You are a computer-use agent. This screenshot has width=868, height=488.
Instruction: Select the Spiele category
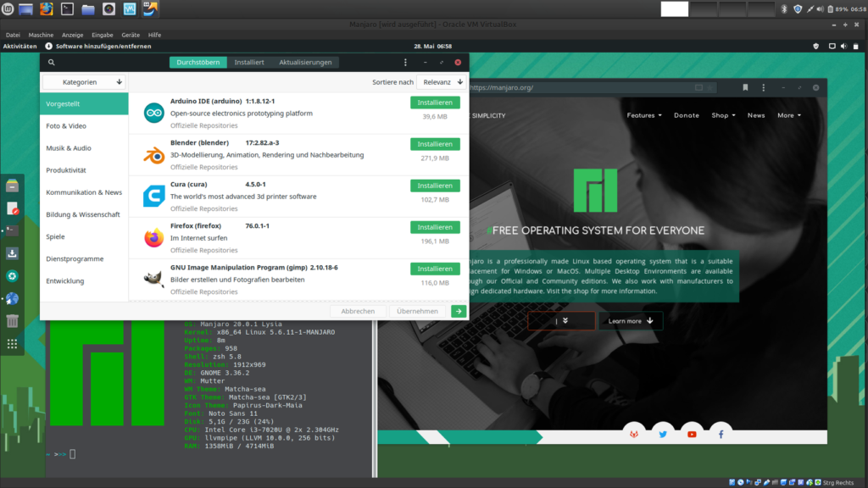(x=55, y=237)
